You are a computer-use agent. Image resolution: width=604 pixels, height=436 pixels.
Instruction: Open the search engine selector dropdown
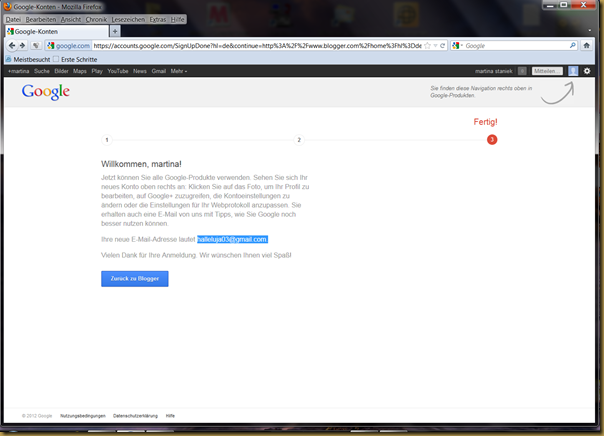(457, 45)
